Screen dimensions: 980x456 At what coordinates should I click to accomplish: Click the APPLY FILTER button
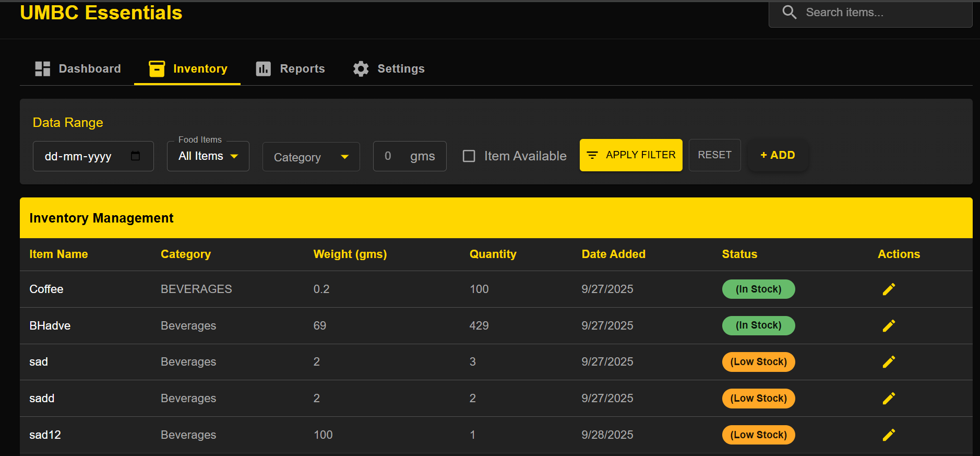pyautogui.click(x=631, y=155)
